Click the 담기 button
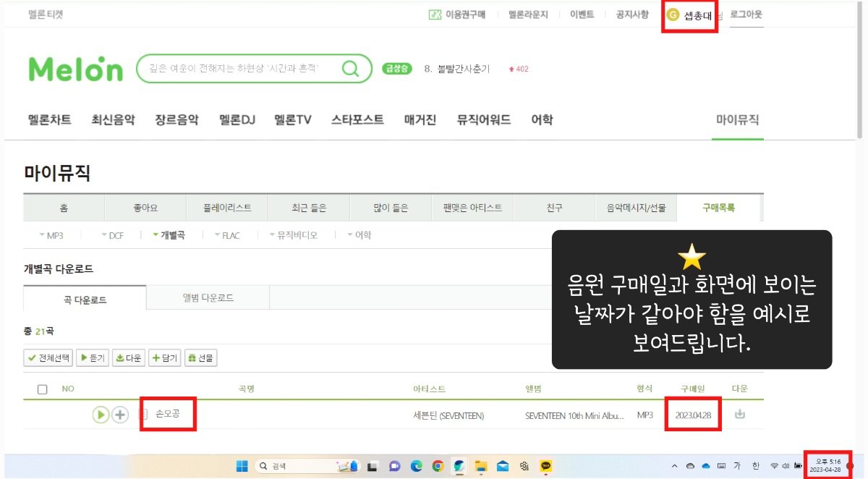This screenshot has width=868, height=479. pyautogui.click(x=165, y=357)
